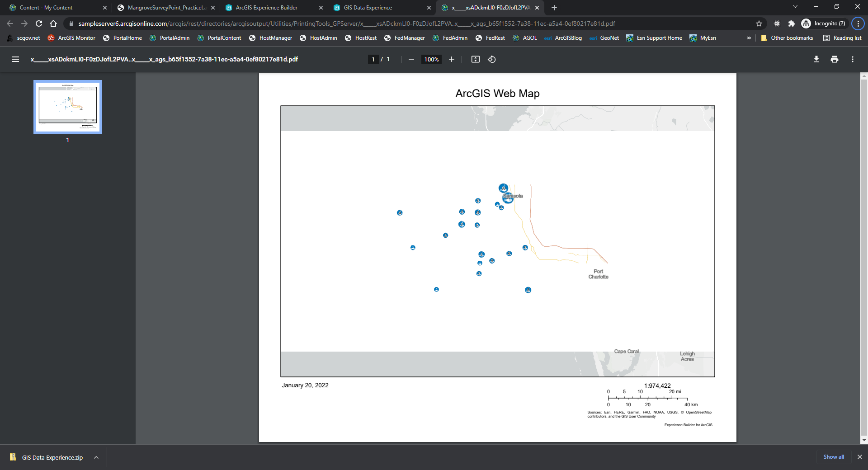Zoom out of the PDF document
This screenshot has height=470, width=868.
[x=411, y=59]
